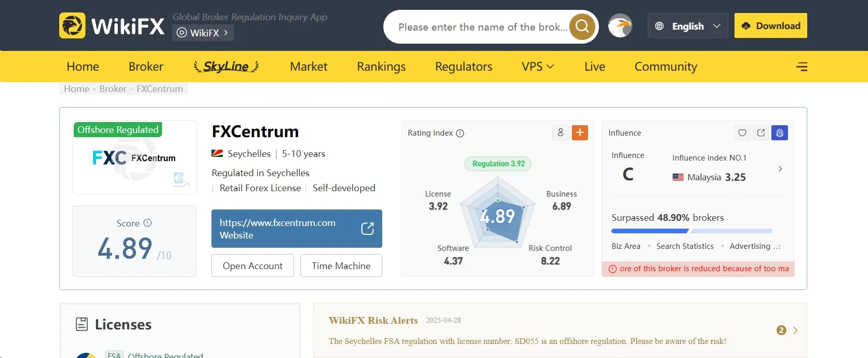Click the red score reduced notice

[x=698, y=269]
